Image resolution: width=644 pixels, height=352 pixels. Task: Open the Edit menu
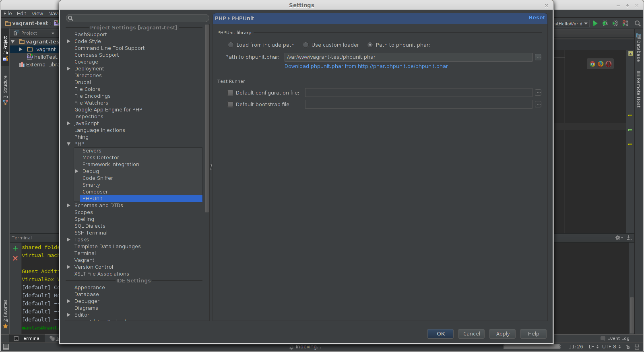tap(21, 14)
